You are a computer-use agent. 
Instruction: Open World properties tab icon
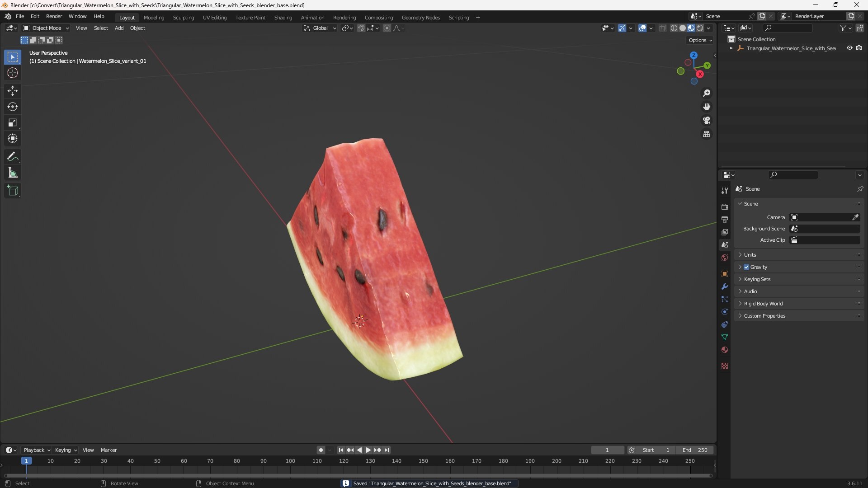pos(725,258)
